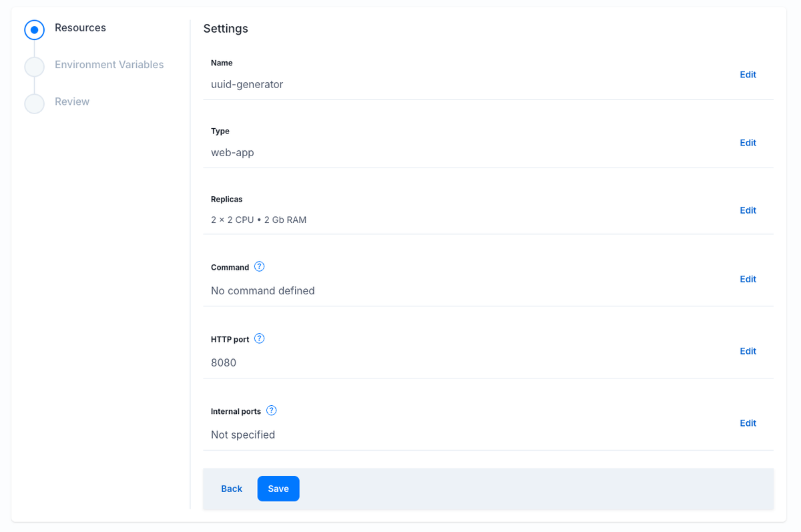
Task: Jump to the Review step label
Action: [72, 101]
